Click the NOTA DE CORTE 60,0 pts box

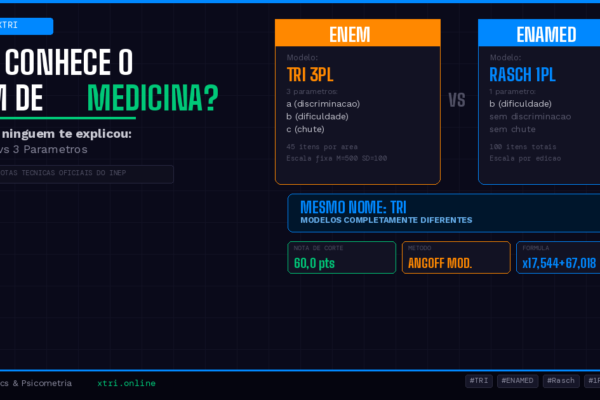(342, 258)
